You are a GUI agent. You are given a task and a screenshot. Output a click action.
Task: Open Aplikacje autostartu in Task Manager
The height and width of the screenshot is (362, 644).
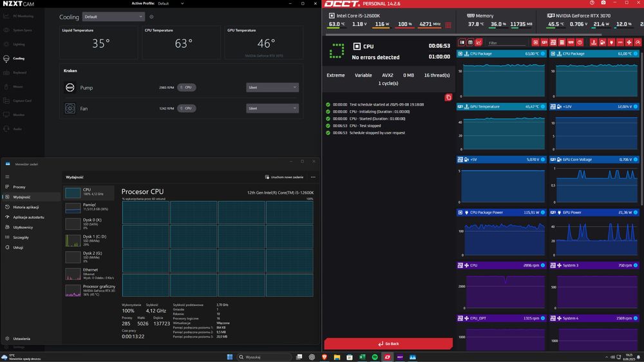pos(28,217)
